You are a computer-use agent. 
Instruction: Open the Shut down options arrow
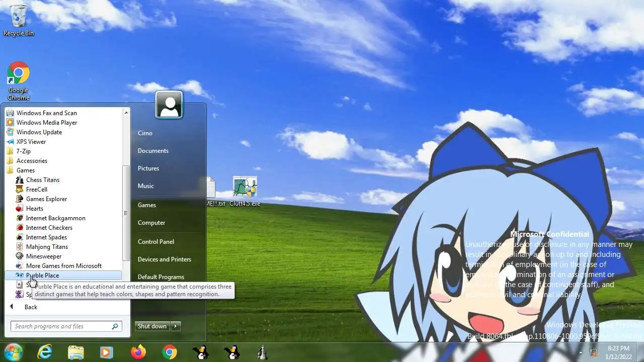(176, 326)
